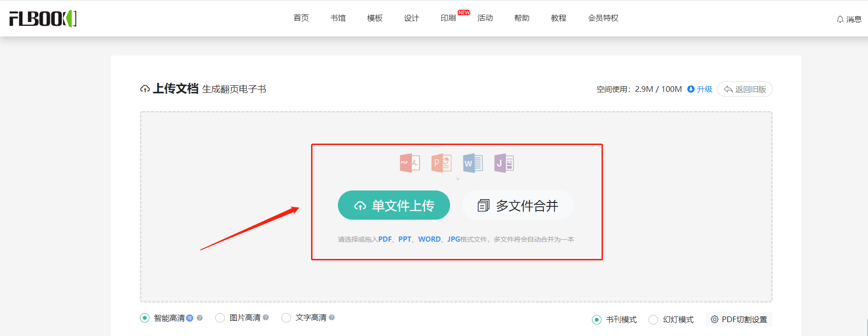Viewport: 868px width, 336px height.
Task: Click the 生成翻页电子书 subtitle text
Action: click(234, 89)
